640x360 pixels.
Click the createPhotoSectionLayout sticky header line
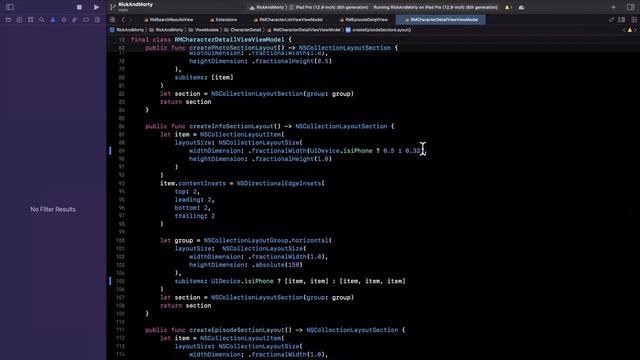point(271,48)
